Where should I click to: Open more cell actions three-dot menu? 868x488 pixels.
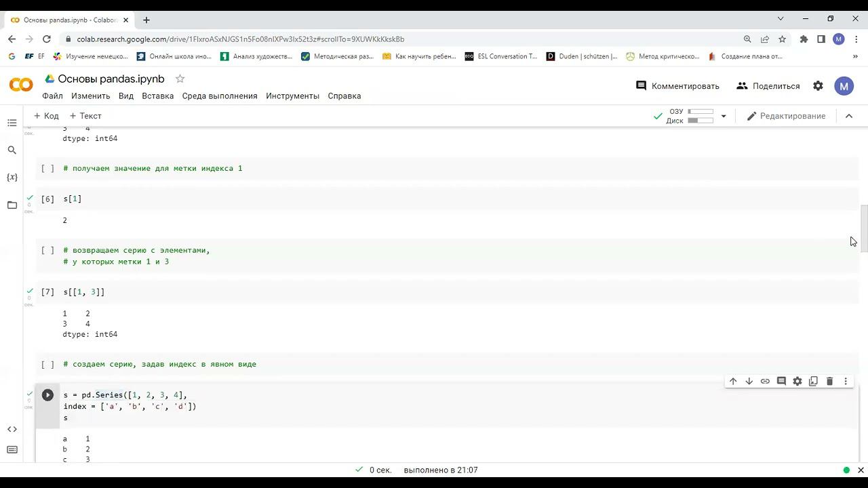coord(846,382)
